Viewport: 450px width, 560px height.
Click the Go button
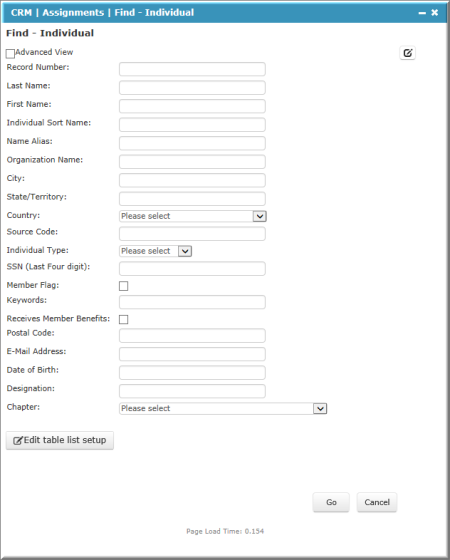(x=331, y=502)
